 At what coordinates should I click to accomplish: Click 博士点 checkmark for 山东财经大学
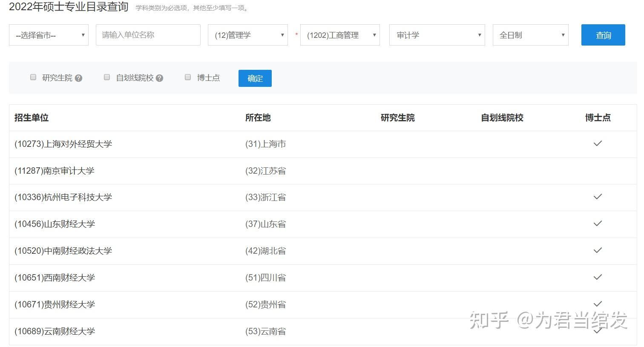(x=598, y=224)
